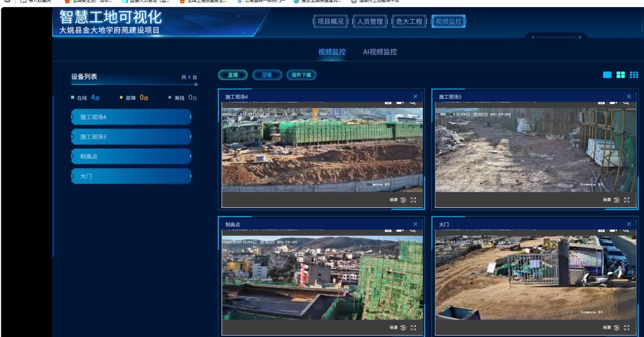Switch to 回看 playback mode
Screen dimensions: 644x337
267,75
